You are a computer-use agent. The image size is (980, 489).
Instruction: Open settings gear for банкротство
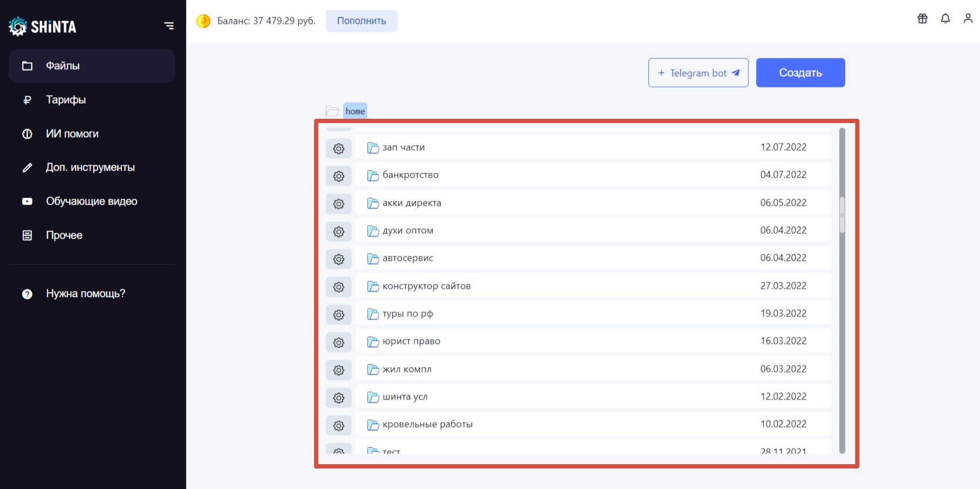coord(339,176)
